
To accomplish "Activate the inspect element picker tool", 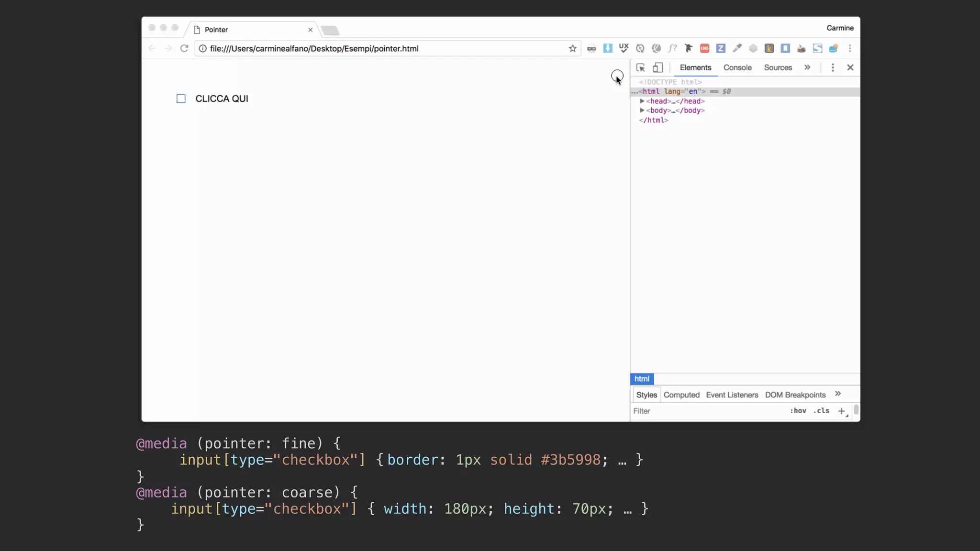I will click(640, 67).
